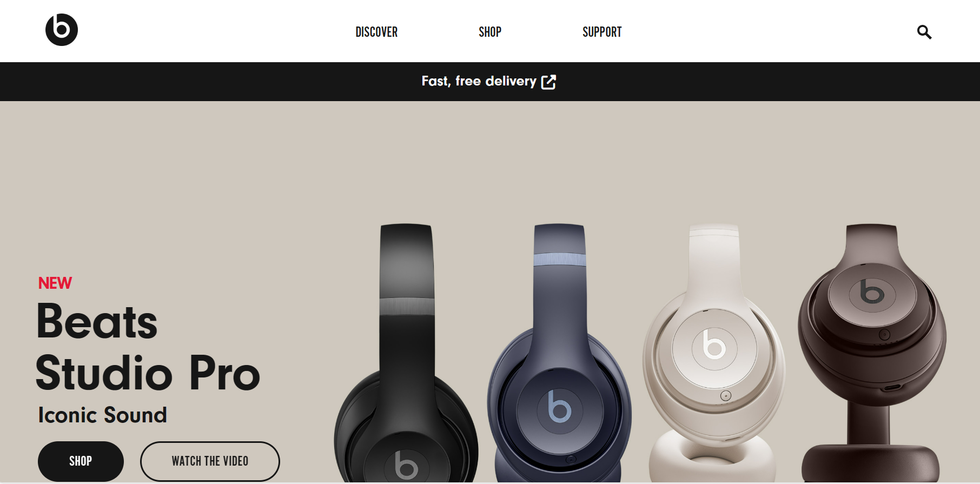Click the red NEW label
The height and width of the screenshot is (484, 980).
tap(55, 283)
